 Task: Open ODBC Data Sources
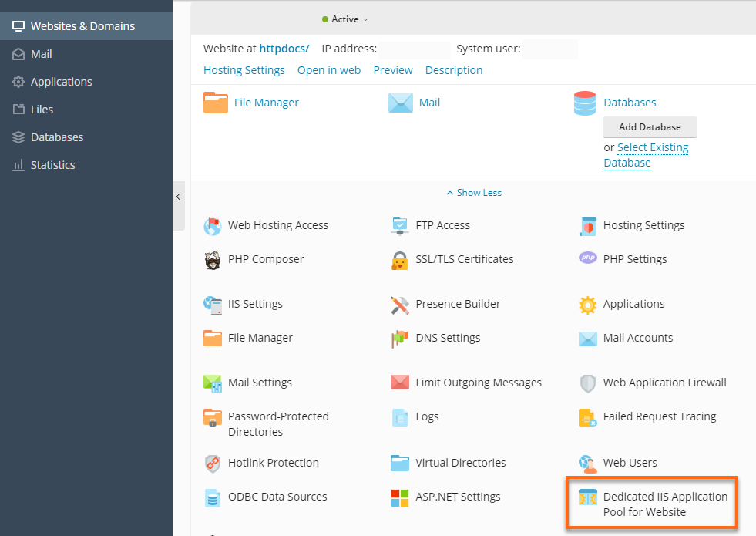click(x=277, y=497)
